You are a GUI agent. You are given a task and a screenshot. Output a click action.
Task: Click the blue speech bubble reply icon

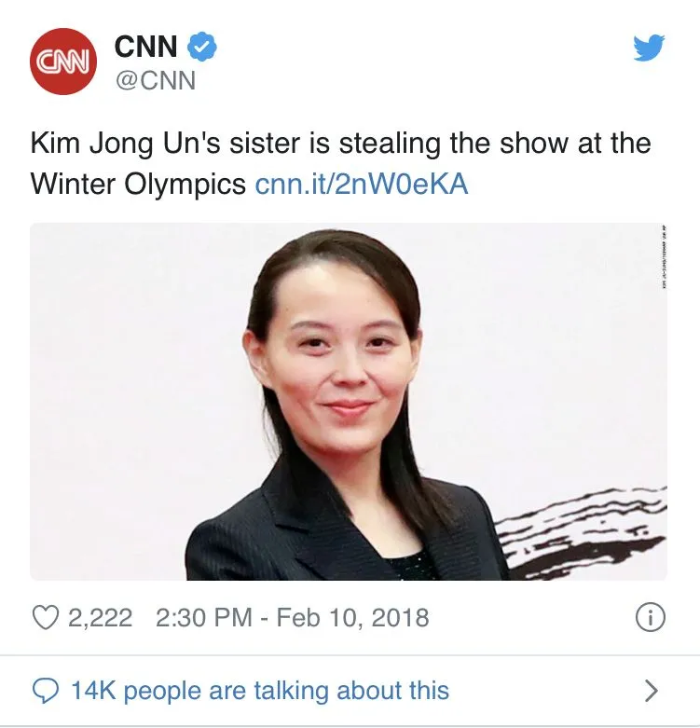tap(46, 691)
